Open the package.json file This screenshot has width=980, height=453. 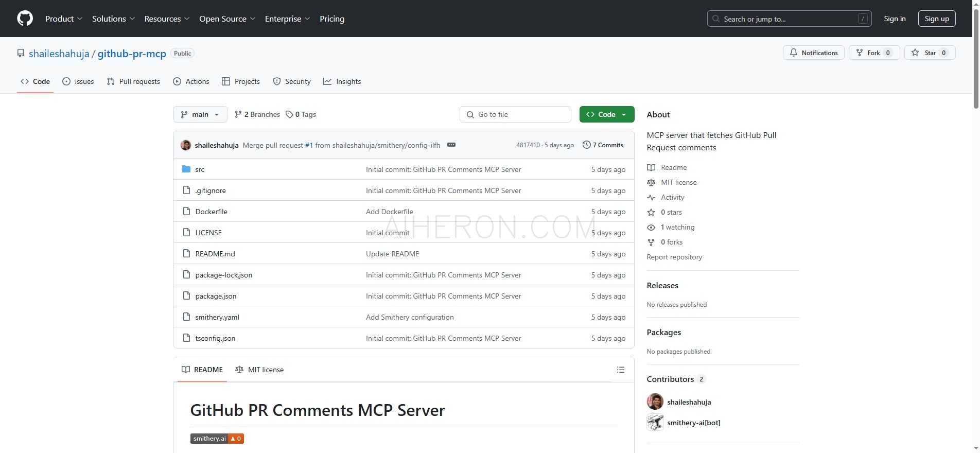(x=216, y=296)
